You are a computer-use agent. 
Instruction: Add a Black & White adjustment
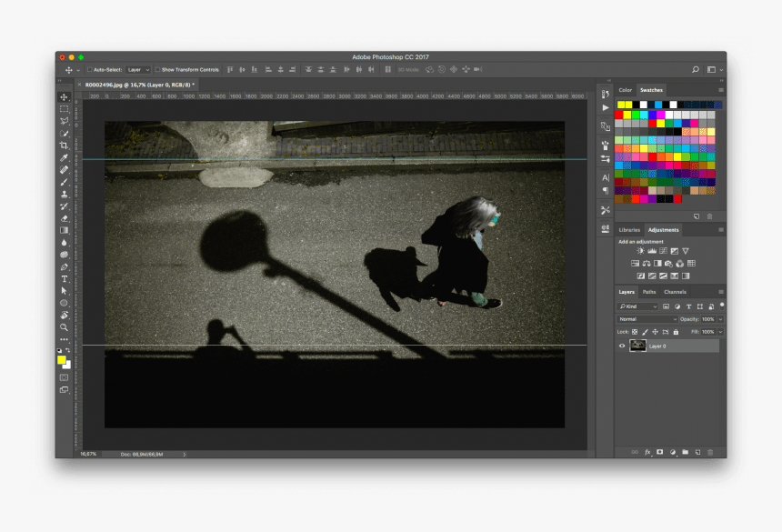coord(656,264)
